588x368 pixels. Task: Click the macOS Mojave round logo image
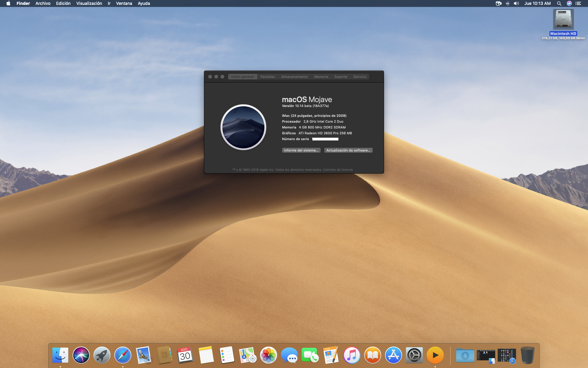tap(243, 127)
